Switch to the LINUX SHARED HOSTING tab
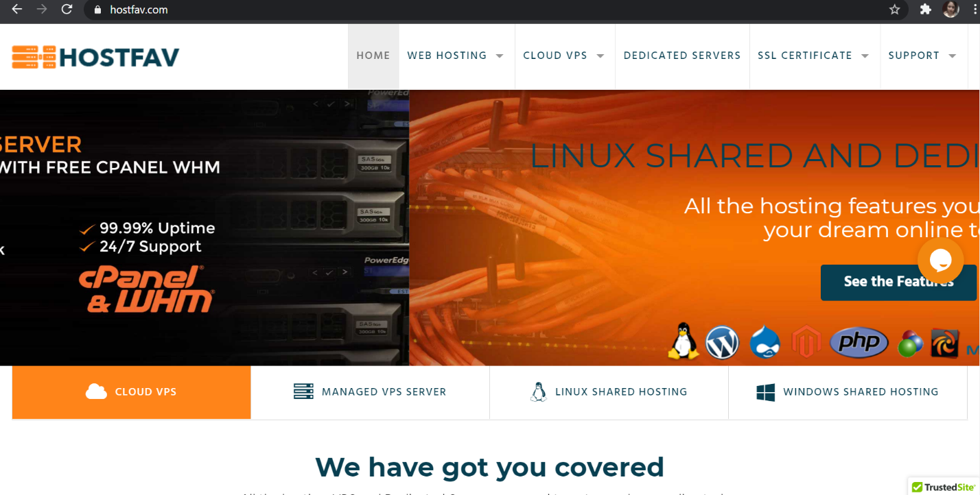Image resolution: width=980 pixels, height=495 pixels. tap(609, 392)
